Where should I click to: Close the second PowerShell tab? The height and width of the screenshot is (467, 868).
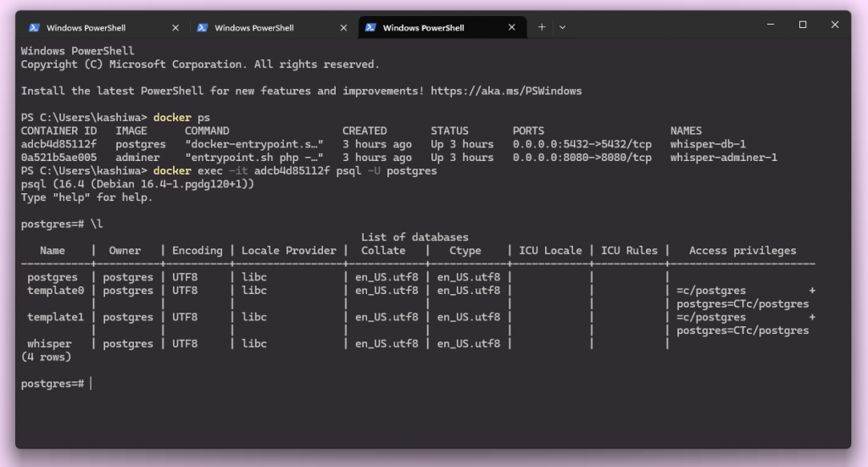(344, 28)
